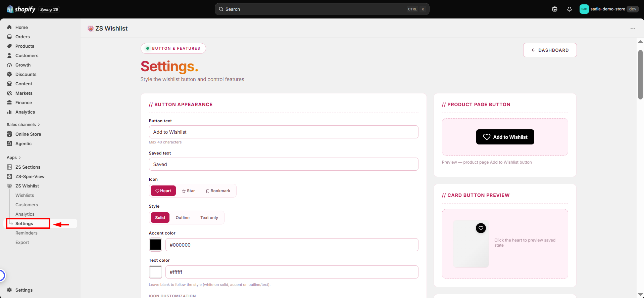
Task: Click the Finance bank icon
Action: click(9, 102)
